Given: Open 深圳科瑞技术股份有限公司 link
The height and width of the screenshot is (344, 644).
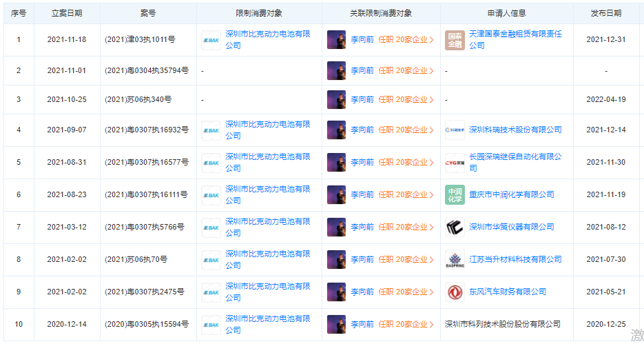Looking at the screenshot, I should (515, 130).
